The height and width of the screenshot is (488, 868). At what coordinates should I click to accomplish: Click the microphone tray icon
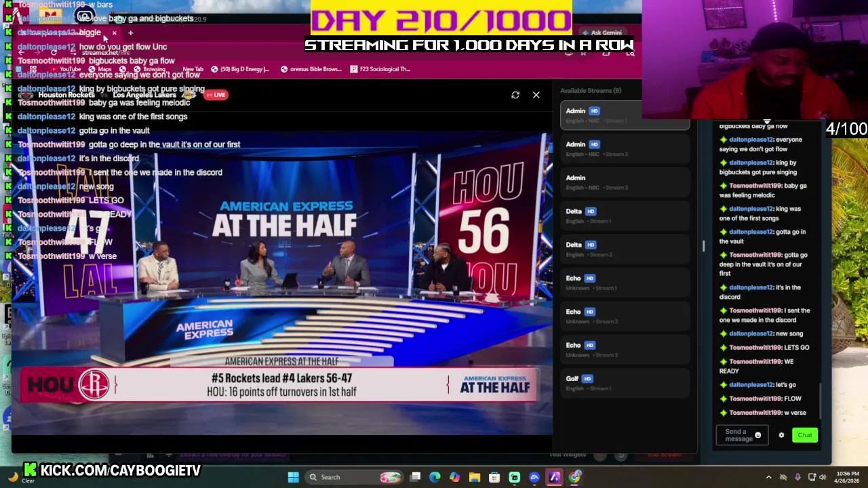[x=797, y=477]
